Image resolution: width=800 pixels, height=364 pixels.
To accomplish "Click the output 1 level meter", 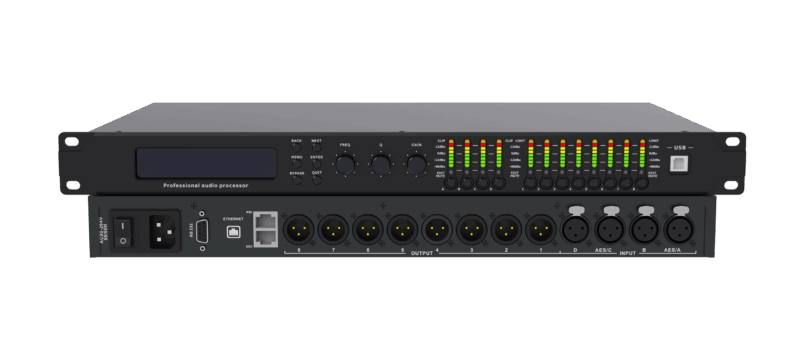I will (x=531, y=154).
